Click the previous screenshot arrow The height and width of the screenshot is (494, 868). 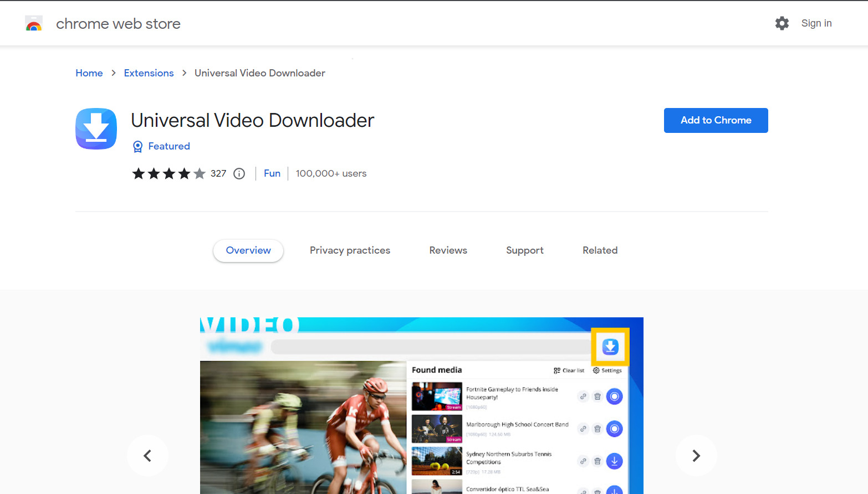point(147,455)
